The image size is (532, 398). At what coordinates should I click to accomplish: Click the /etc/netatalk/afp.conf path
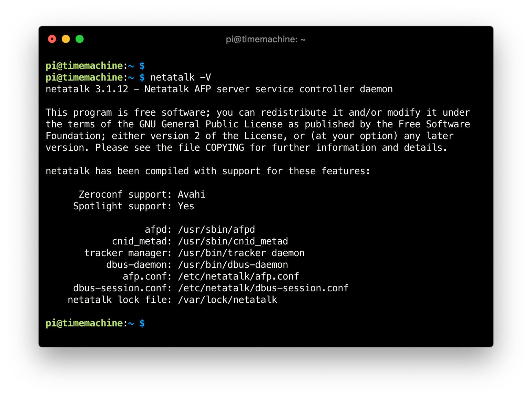pos(238,276)
